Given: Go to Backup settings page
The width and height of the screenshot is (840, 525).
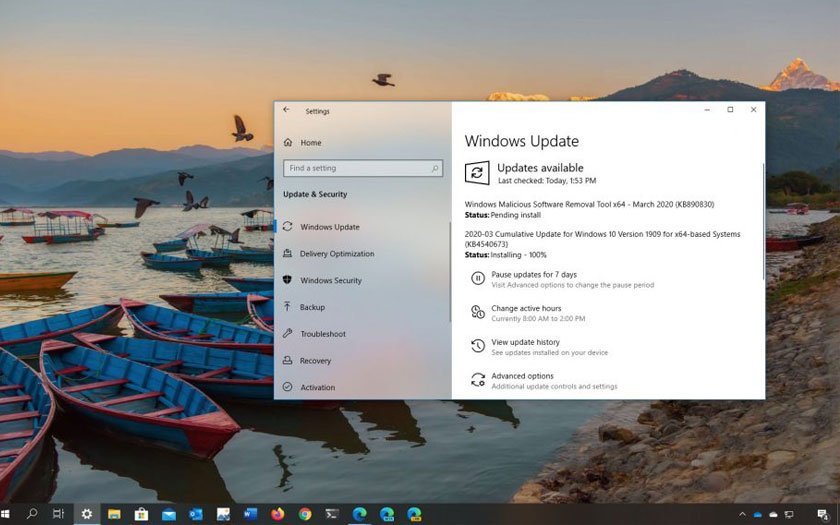Looking at the screenshot, I should (312, 307).
